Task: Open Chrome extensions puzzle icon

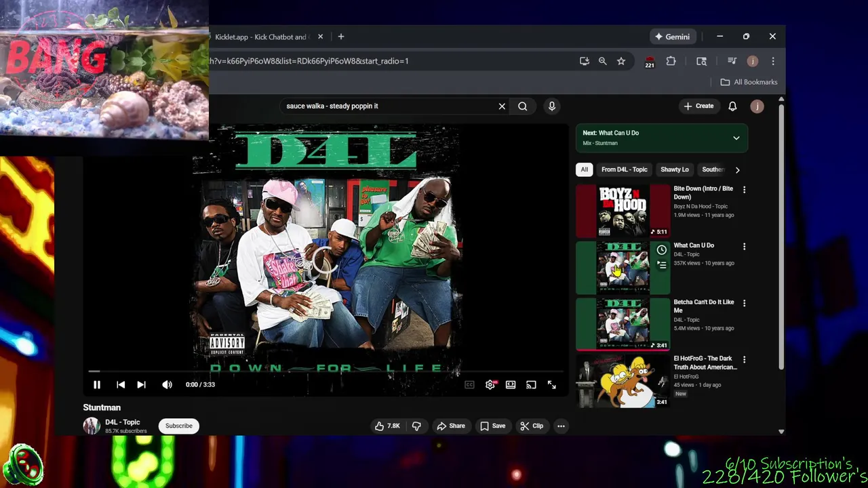Action: (671, 61)
